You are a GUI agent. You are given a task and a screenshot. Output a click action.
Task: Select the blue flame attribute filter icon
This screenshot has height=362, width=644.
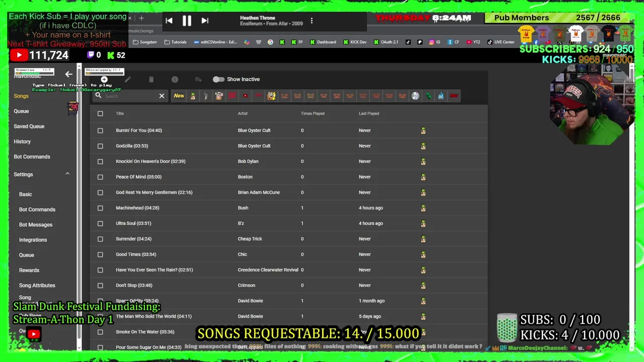click(x=441, y=96)
